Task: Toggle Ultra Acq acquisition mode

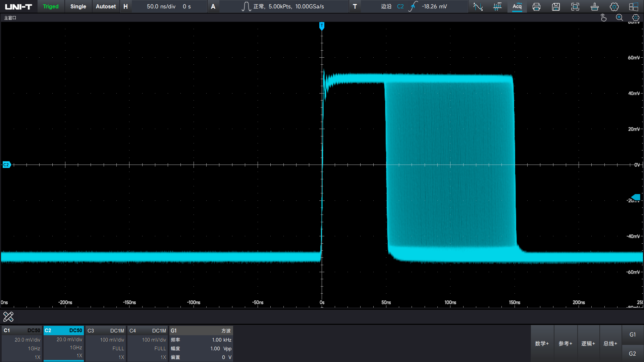Action: 517,7
